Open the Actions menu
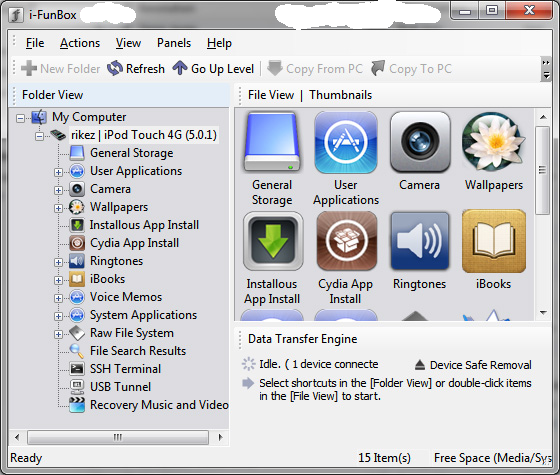The width and height of the screenshot is (560, 475). [80, 43]
